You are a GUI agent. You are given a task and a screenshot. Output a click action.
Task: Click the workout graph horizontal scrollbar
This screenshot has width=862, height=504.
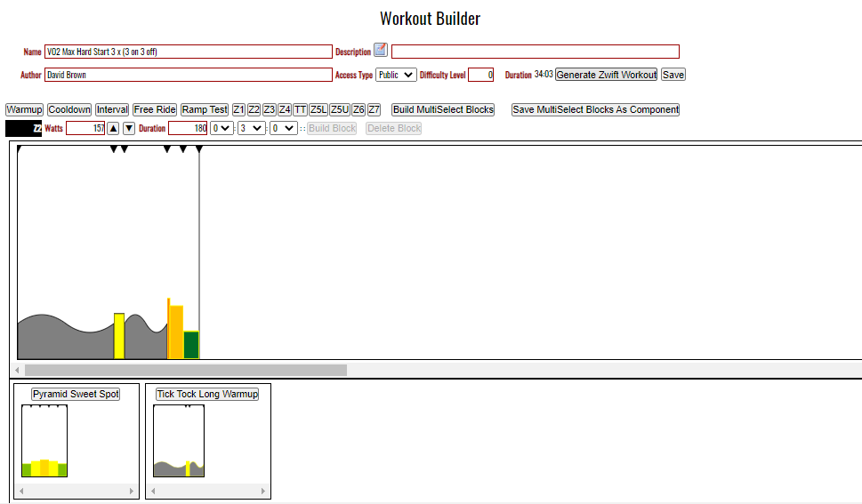185,369
